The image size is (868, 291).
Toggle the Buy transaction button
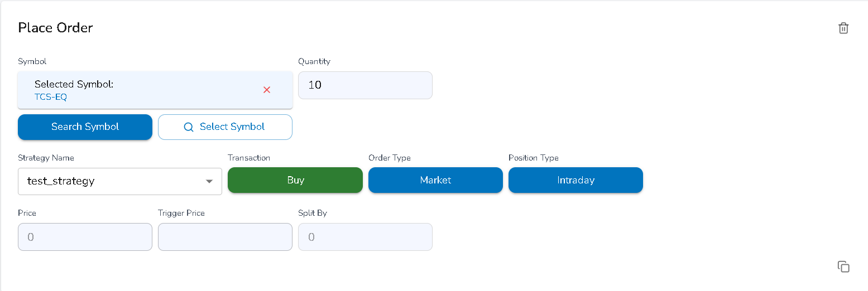(295, 180)
